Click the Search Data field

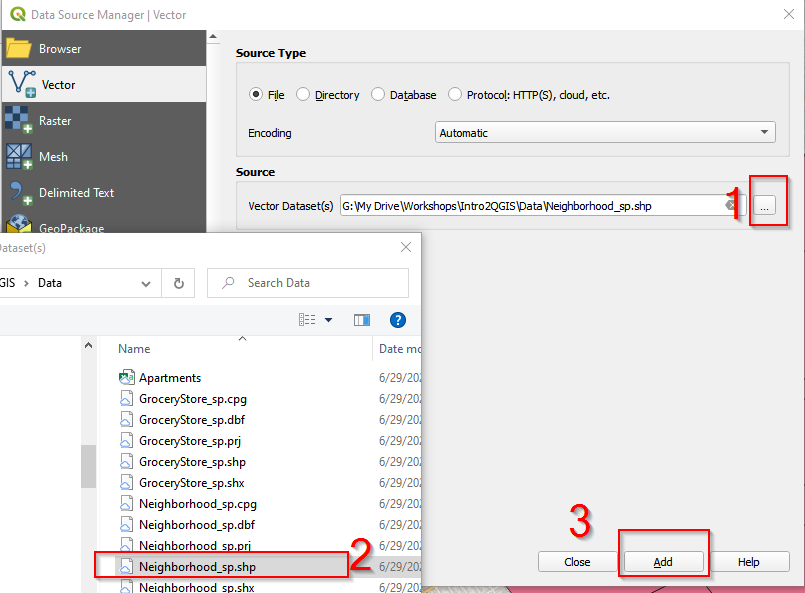point(308,283)
